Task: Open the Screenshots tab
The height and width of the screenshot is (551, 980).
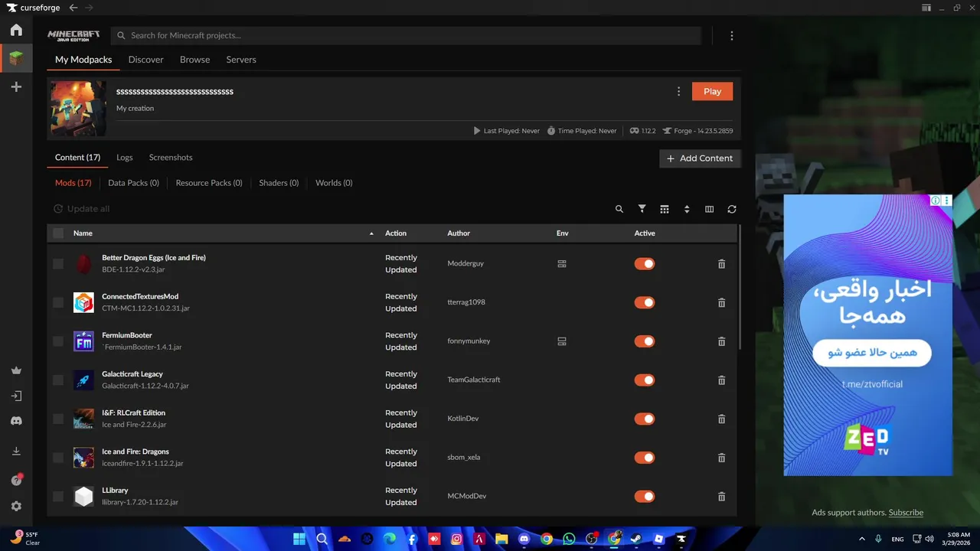Action: click(171, 158)
